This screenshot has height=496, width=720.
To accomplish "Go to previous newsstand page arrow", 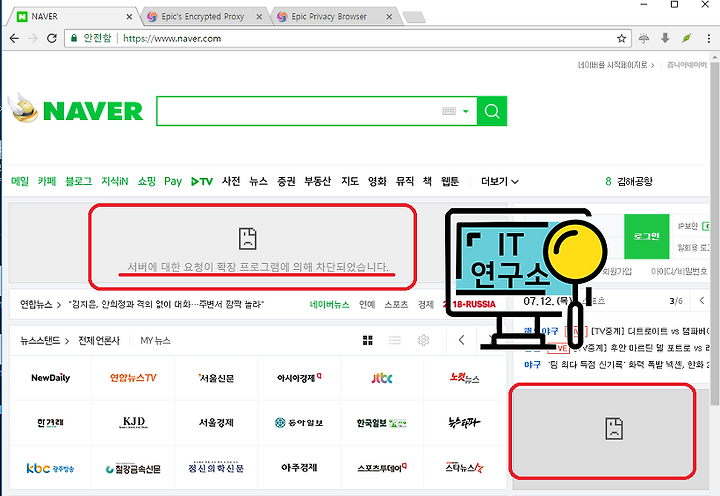I will [461, 340].
